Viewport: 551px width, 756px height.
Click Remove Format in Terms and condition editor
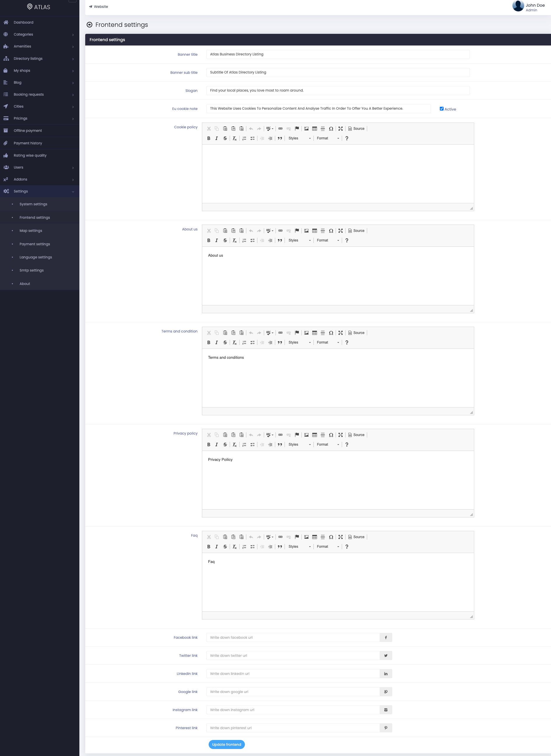(x=235, y=342)
